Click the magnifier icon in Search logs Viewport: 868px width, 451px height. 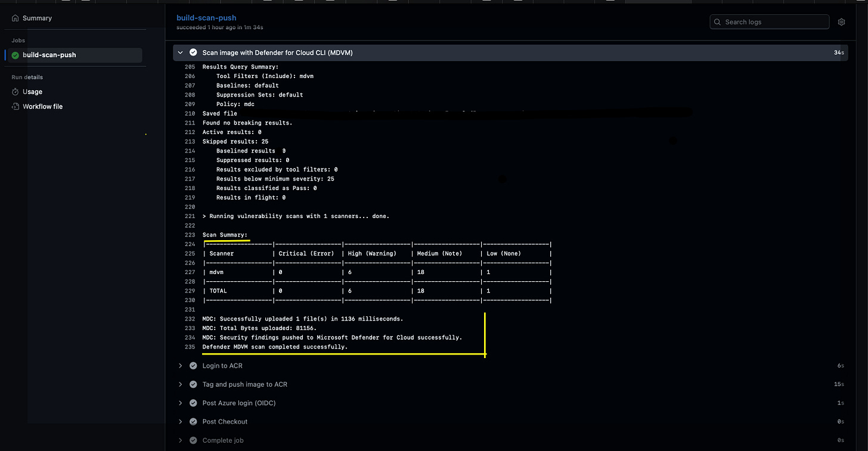(x=718, y=22)
